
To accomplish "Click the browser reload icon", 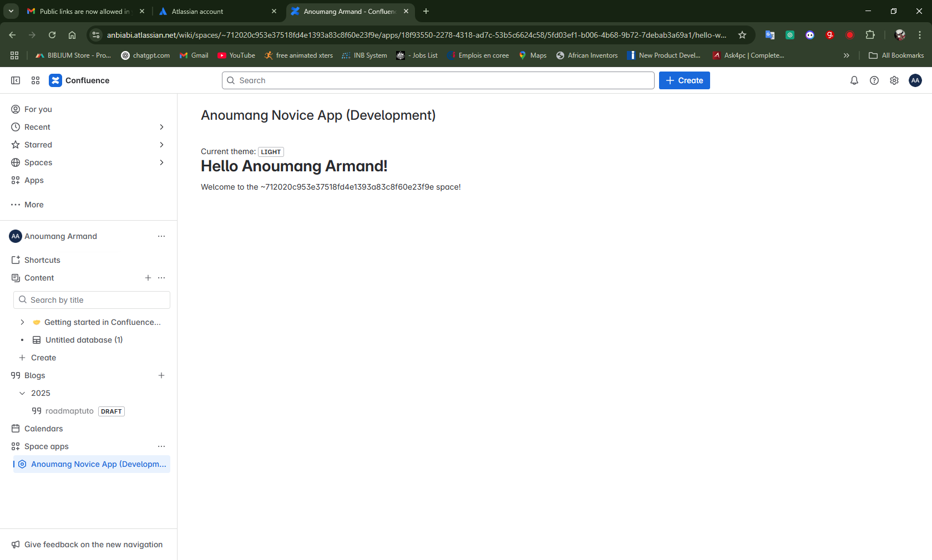I will click(52, 35).
